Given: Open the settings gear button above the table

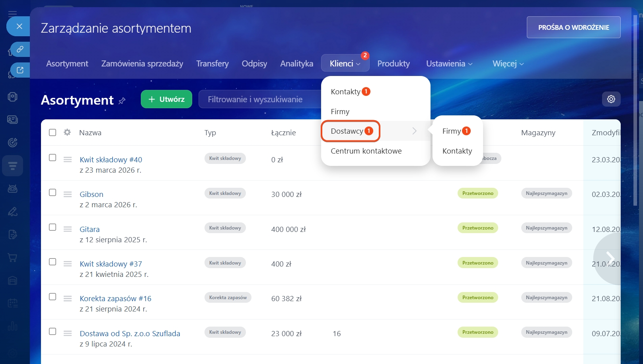Looking at the screenshot, I should pyautogui.click(x=611, y=99).
